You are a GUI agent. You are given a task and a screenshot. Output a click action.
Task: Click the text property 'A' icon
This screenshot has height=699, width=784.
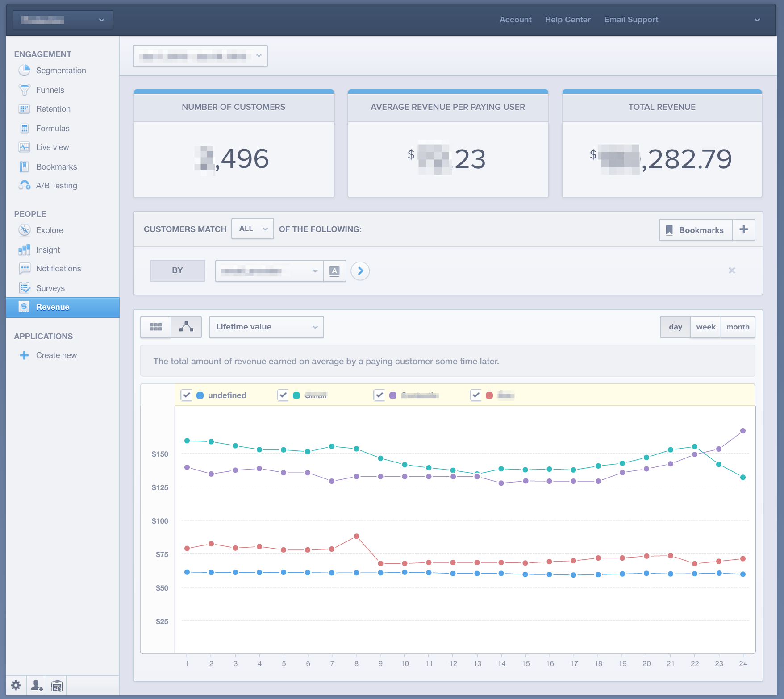click(334, 271)
